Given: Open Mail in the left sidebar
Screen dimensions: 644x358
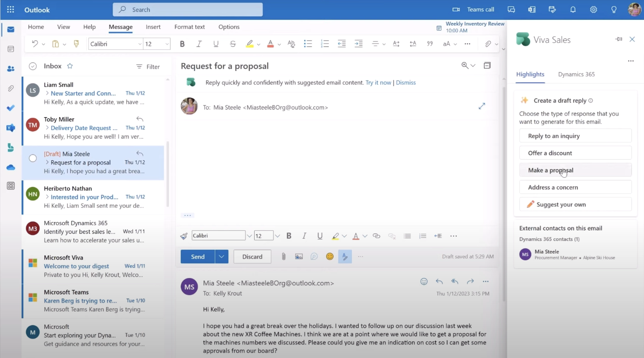Looking at the screenshot, I should tap(11, 30).
